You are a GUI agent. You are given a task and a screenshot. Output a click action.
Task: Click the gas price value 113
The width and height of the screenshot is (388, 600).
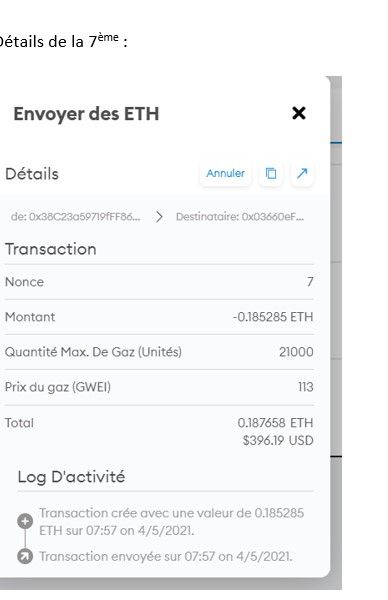pos(306,387)
